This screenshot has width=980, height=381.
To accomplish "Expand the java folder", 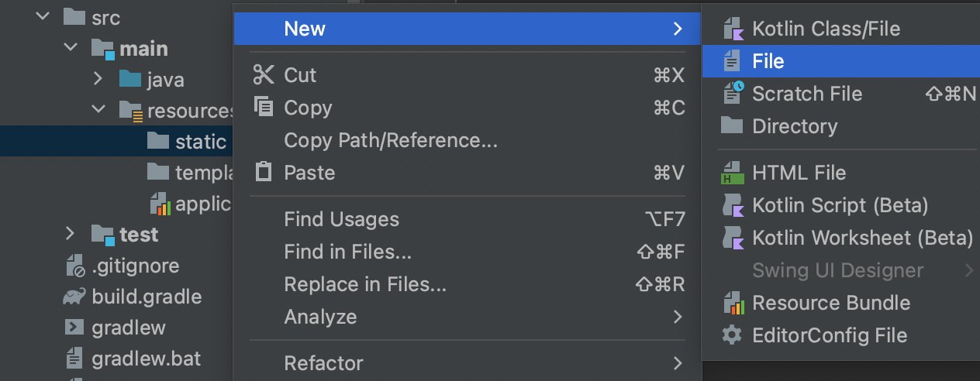I will pyautogui.click(x=98, y=79).
